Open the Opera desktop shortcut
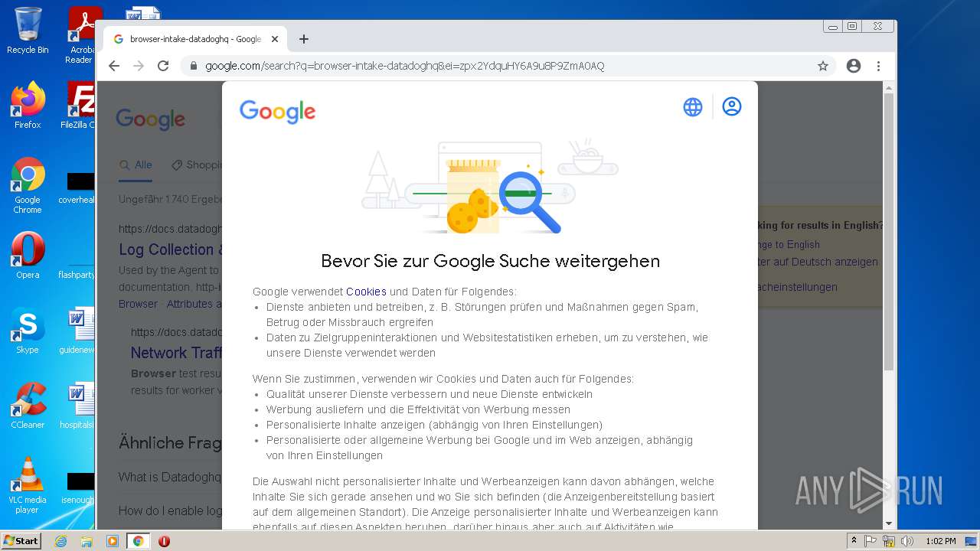 [x=28, y=256]
